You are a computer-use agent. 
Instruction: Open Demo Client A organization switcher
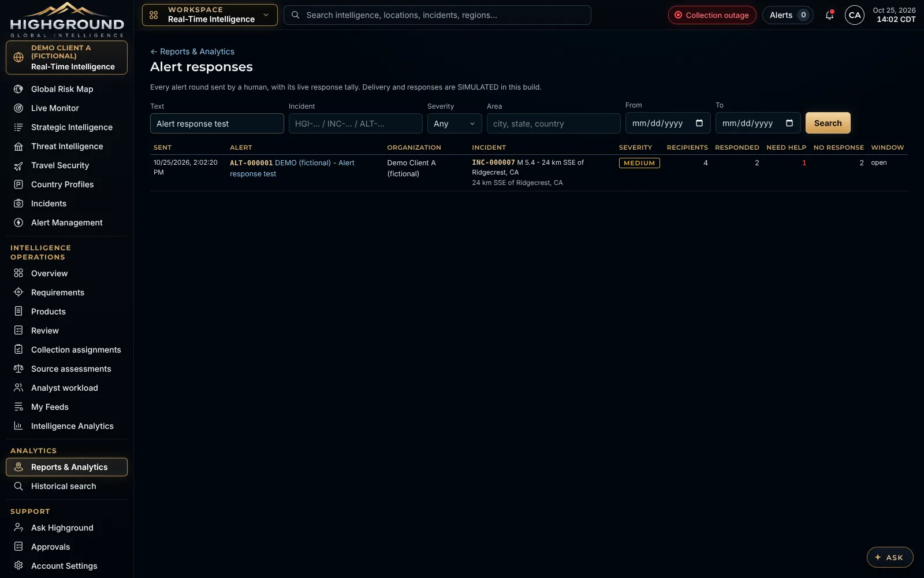[66, 57]
